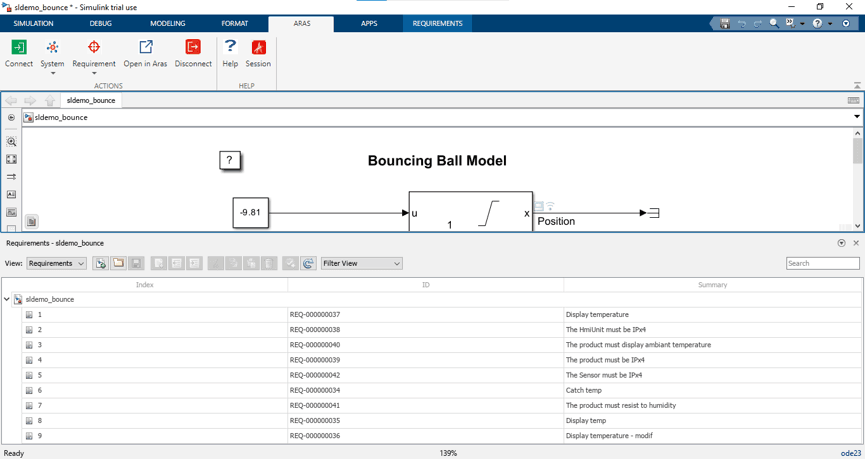The width and height of the screenshot is (865, 459).
Task: Select the Zoom tool in canvas palette
Action: coord(11,141)
